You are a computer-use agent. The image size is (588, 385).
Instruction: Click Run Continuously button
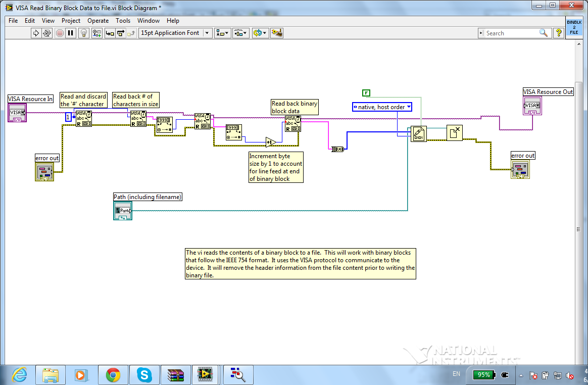47,33
